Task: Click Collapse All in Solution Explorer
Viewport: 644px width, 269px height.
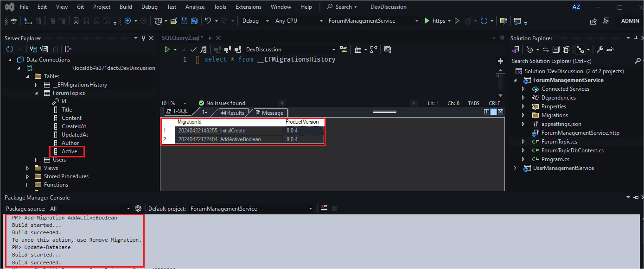Action: 555,50
